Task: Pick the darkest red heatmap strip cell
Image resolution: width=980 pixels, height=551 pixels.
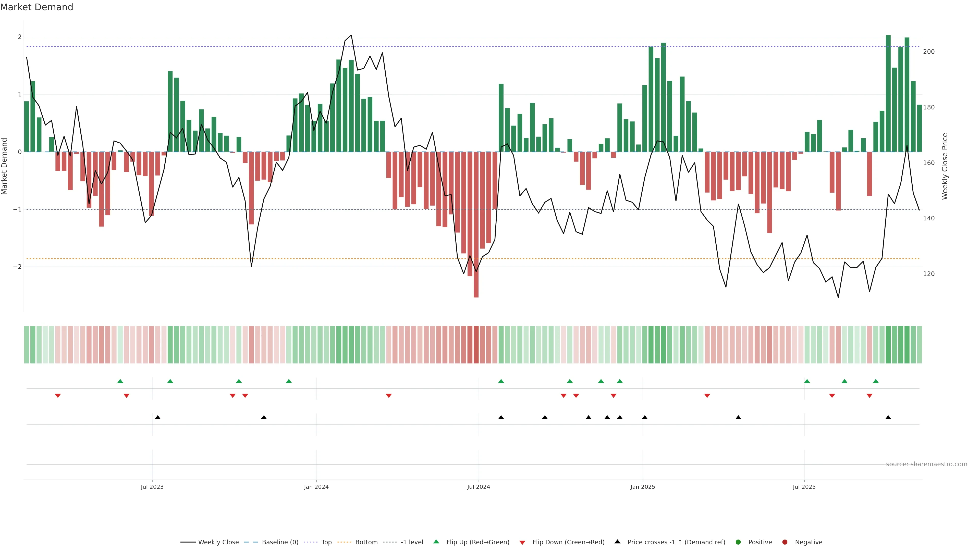Action: 476,345
